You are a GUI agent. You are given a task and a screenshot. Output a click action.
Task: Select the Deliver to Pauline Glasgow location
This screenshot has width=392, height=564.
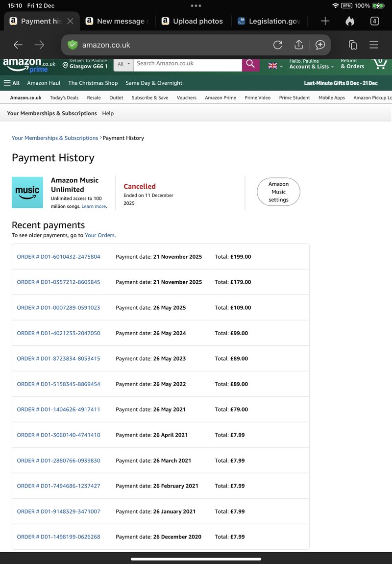85,64
